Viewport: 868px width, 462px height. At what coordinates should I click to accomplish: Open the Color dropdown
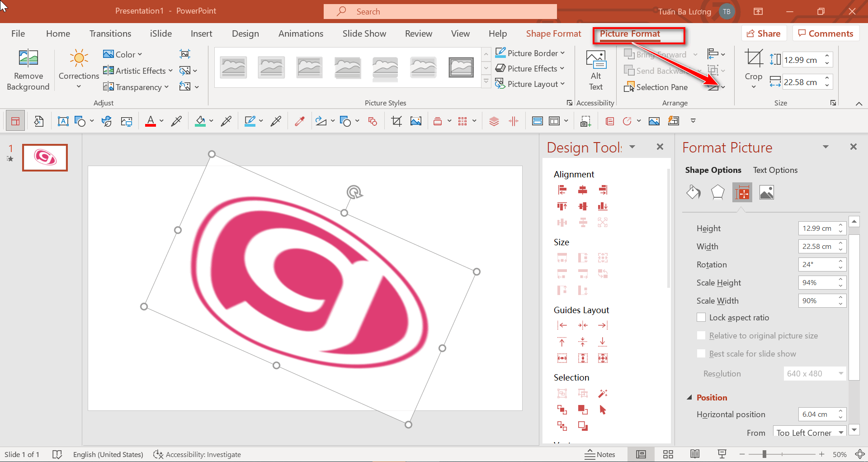(x=123, y=54)
